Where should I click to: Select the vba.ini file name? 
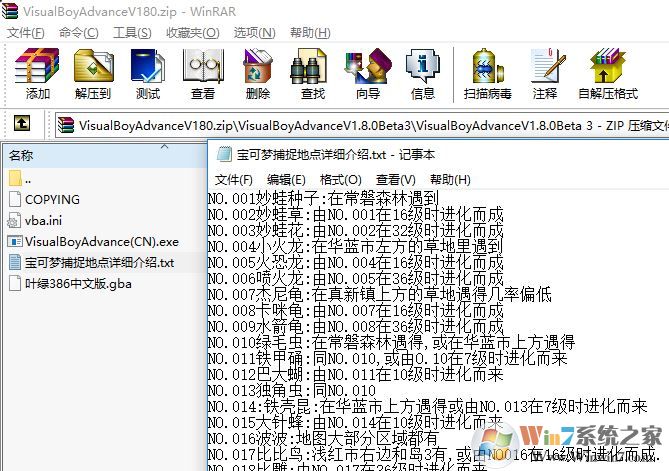(43, 221)
